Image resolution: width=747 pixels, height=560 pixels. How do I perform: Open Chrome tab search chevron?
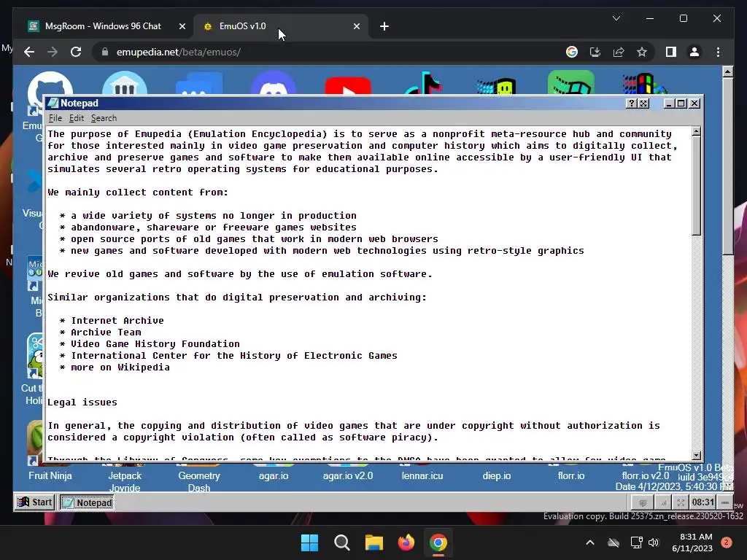616,18
